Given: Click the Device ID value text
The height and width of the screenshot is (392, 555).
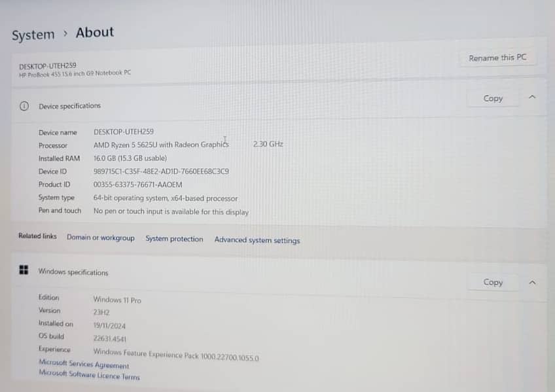Looking at the screenshot, I should [161, 171].
